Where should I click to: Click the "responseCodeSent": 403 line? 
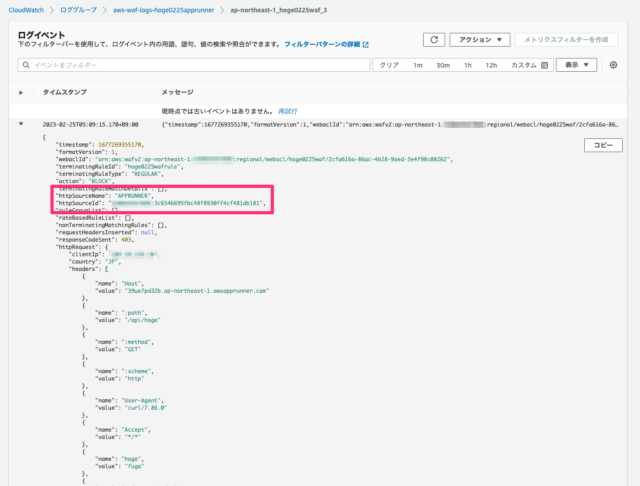95,240
